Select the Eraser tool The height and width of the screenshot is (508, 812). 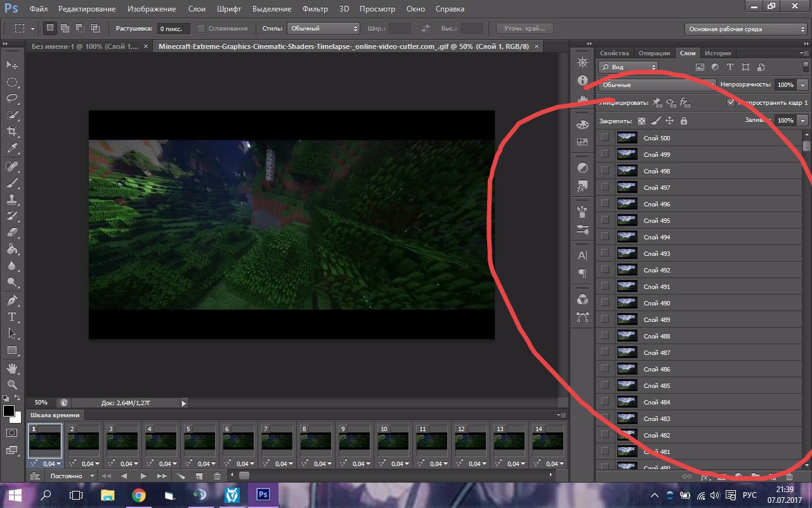point(12,232)
